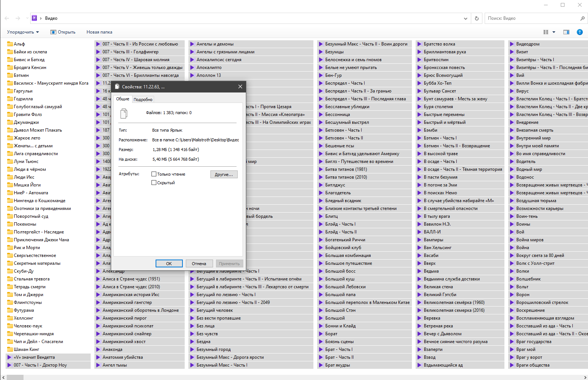Click the Поиск: Видео search field
The image size is (588, 380).
(532, 18)
